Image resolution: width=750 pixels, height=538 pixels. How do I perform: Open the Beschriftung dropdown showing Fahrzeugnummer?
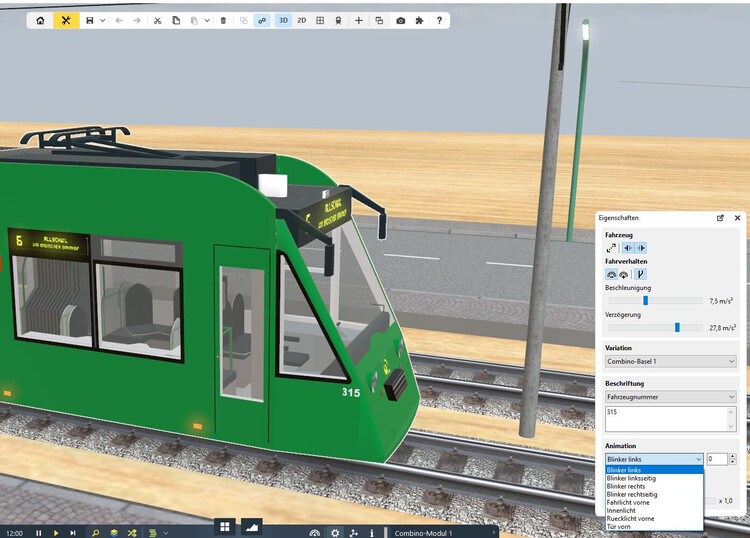tap(670, 396)
